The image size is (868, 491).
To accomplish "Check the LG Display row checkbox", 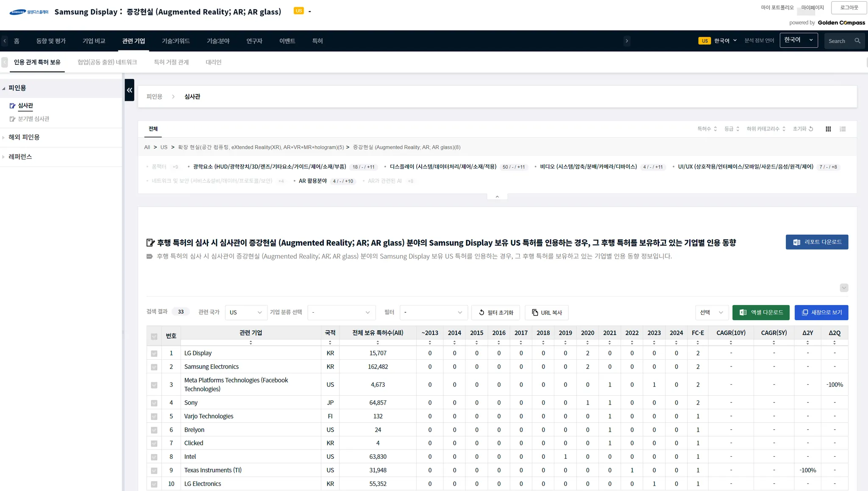I will (x=154, y=353).
